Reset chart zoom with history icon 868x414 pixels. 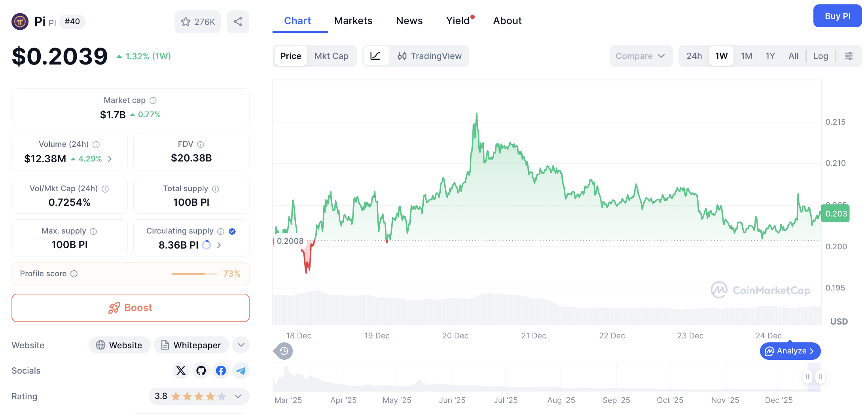[x=283, y=351]
